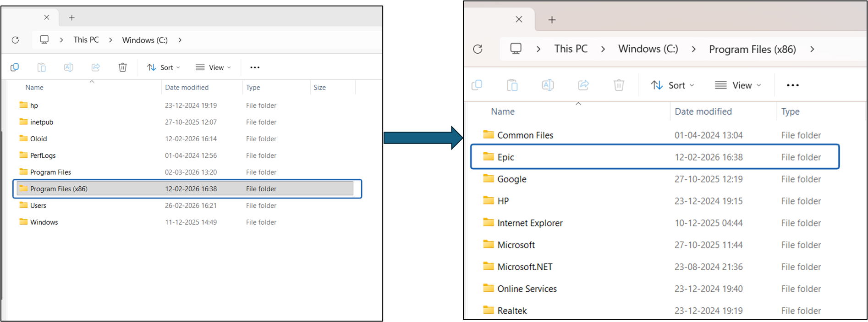Sort by the Date modified column in the left window

tap(187, 87)
